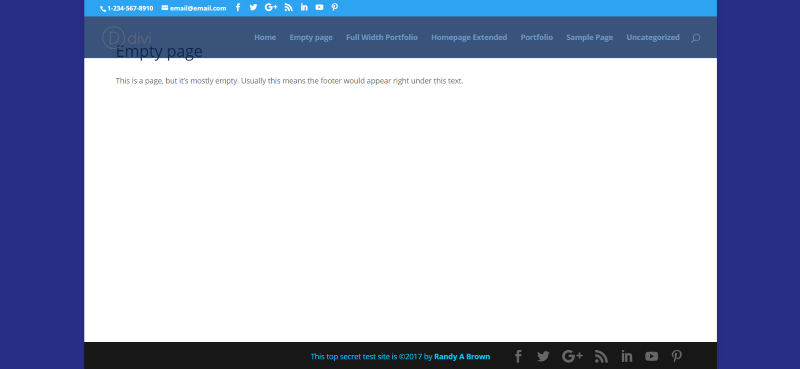Viewport: 800px width, 369px height.
Task: Click the Divi logo
Action: [127, 37]
